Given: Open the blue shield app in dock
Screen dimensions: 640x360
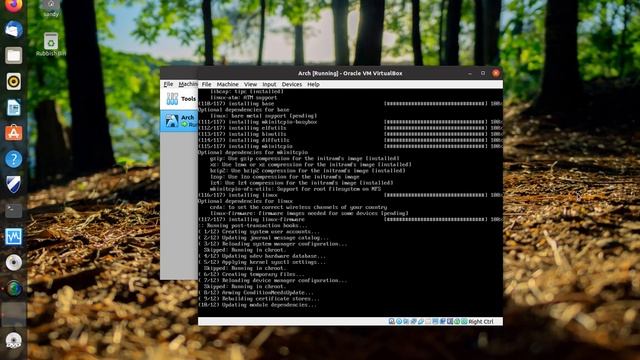Looking at the screenshot, I should [13, 184].
